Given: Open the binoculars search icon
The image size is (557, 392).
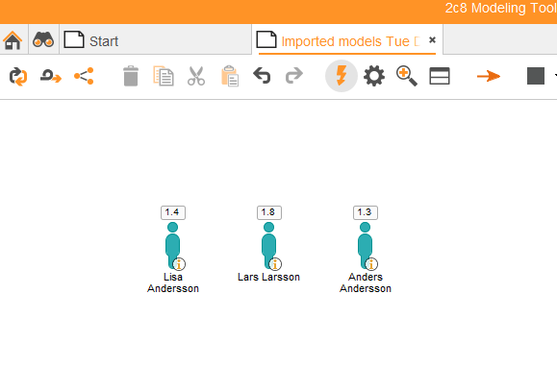Looking at the screenshot, I should [43, 39].
